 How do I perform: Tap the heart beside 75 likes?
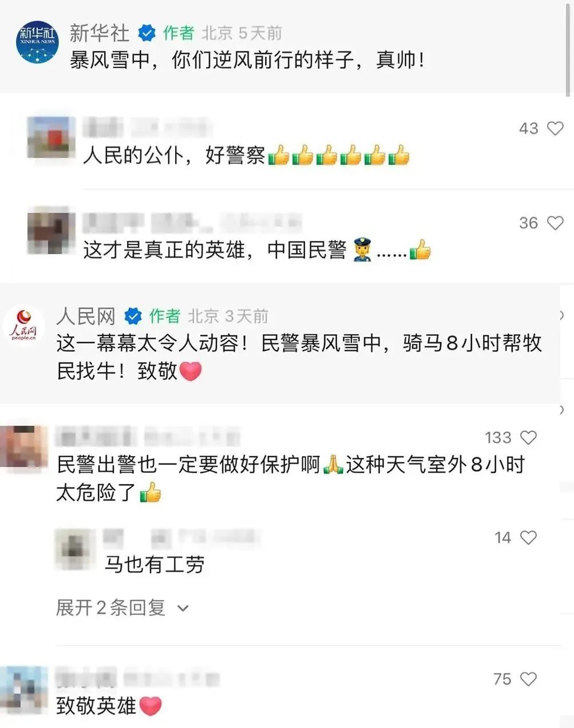tap(528, 679)
